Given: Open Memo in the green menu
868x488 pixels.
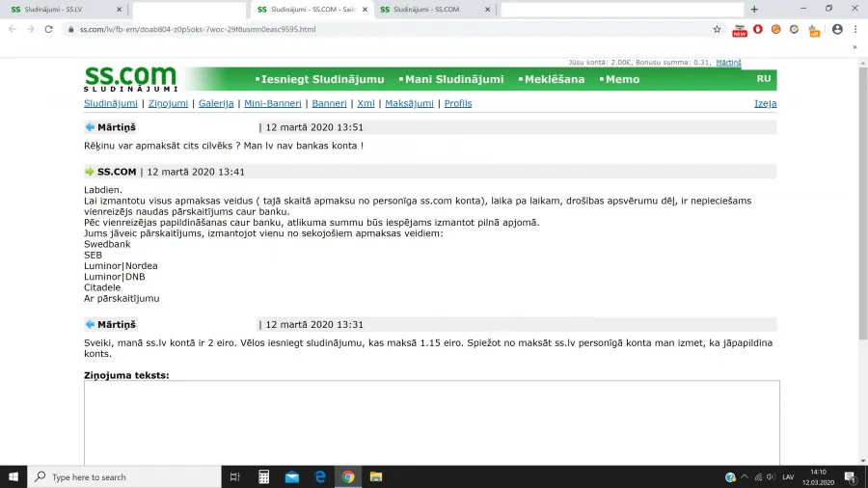Looking at the screenshot, I should 622,79.
